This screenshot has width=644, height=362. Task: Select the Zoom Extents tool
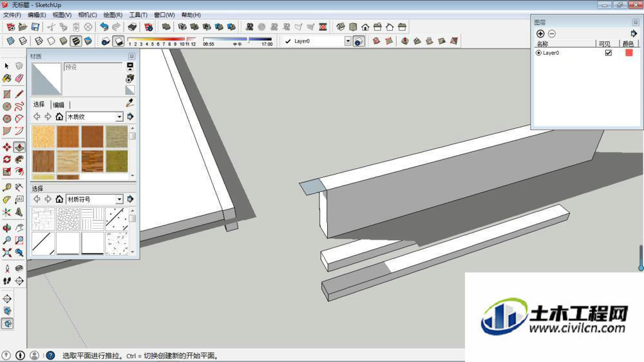click(6, 252)
